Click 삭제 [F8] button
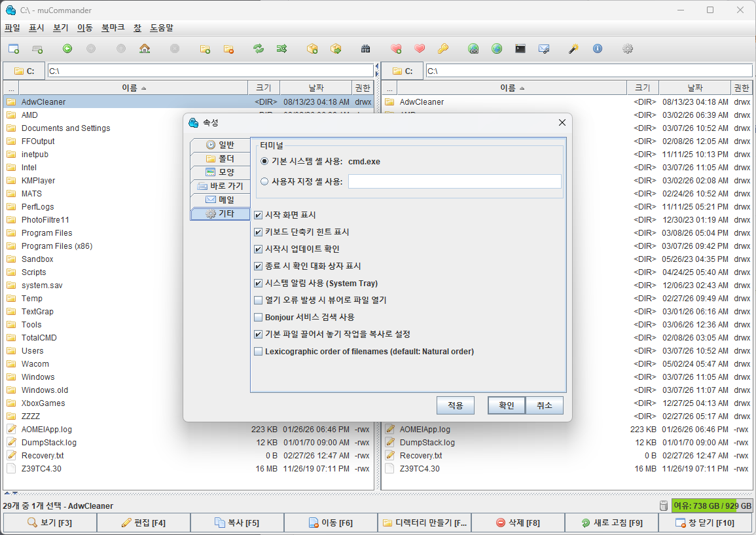 coord(518,523)
